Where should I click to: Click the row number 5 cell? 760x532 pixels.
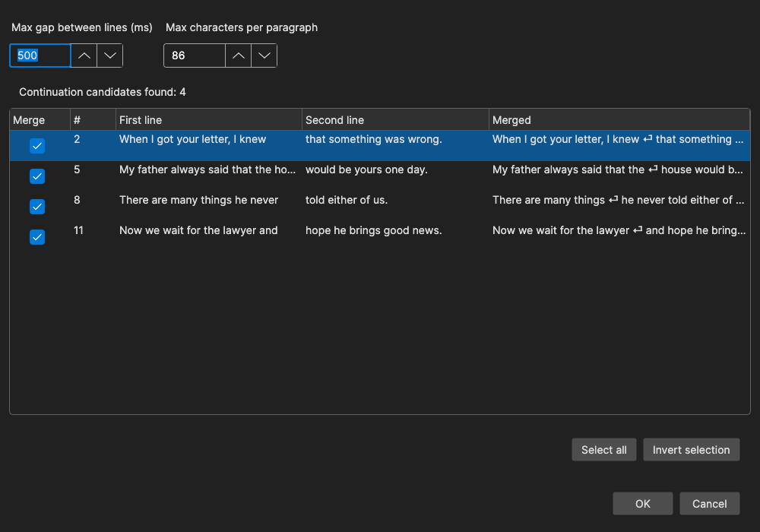pos(77,169)
